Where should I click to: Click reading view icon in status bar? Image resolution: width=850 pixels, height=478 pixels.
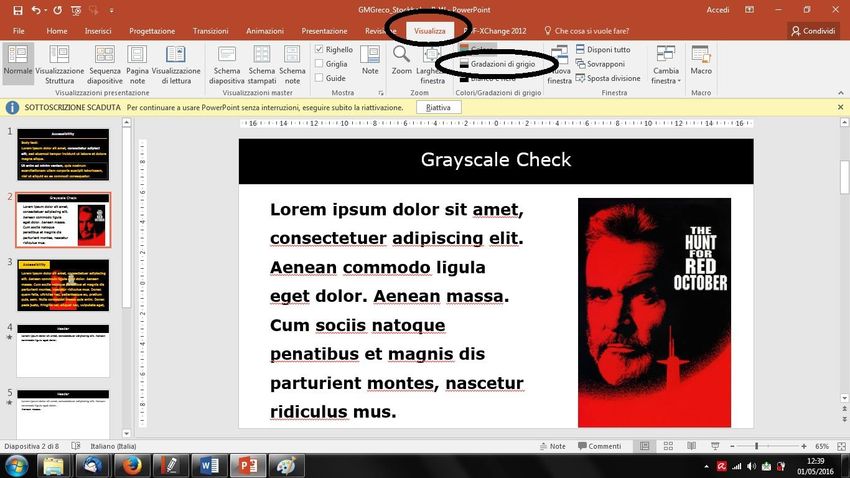point(692,446)
